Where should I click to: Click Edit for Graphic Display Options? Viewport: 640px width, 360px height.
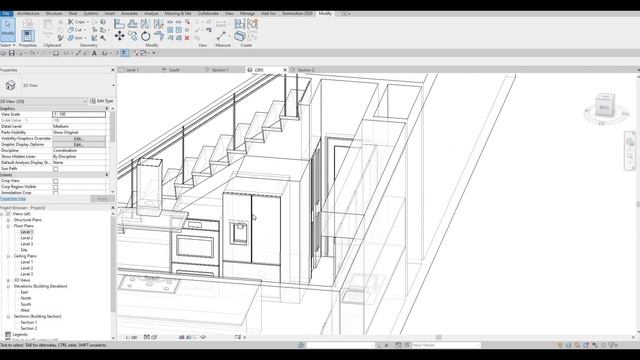coord(79,145)
